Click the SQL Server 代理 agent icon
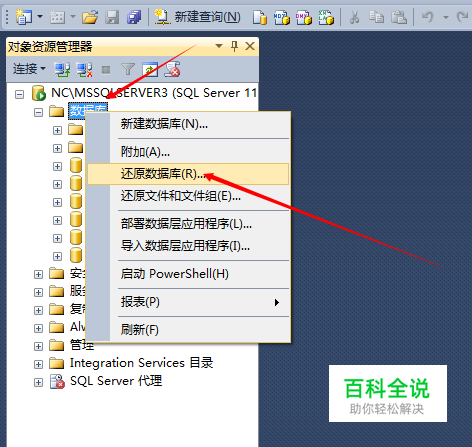 57,381
